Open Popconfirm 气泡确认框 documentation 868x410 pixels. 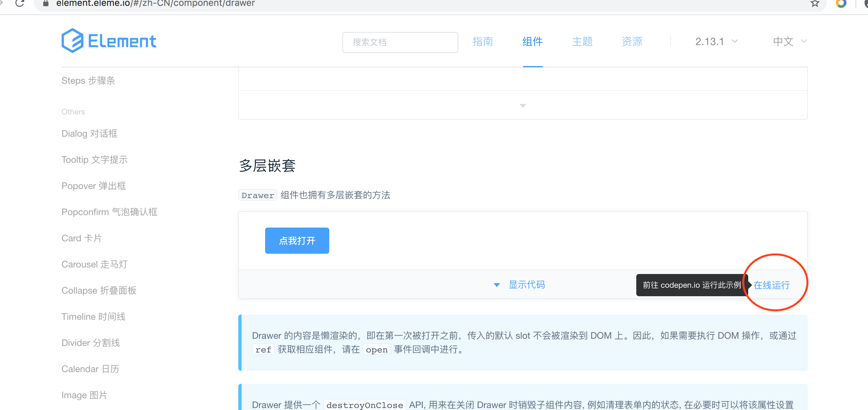(x=109, y=212)
